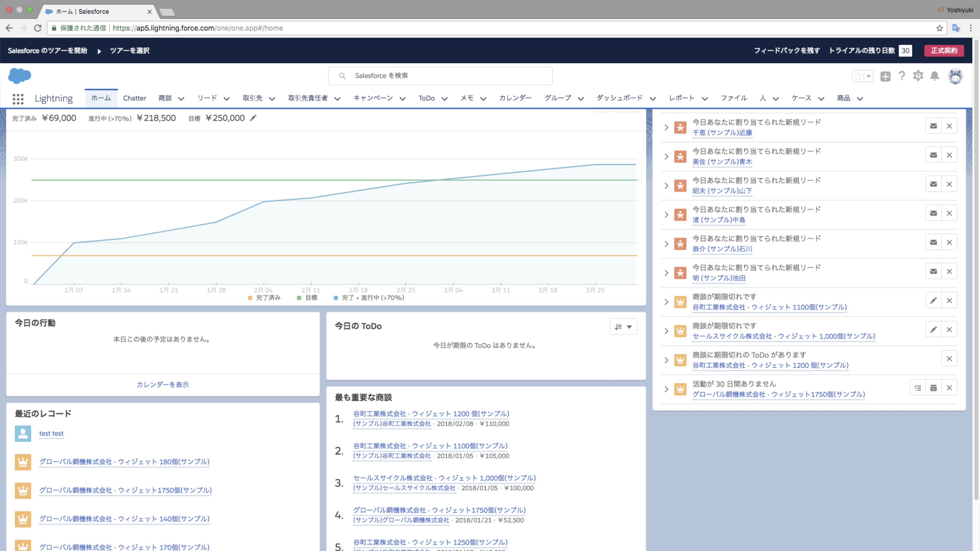
Task: Click the 正式契約 button
Action: coord(944,51)
